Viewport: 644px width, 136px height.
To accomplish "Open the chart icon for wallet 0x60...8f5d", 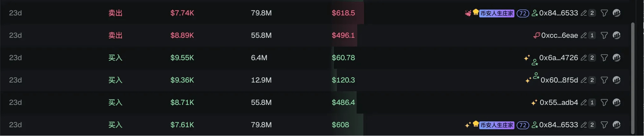I will pyautogui.click(x=616, y=80).
